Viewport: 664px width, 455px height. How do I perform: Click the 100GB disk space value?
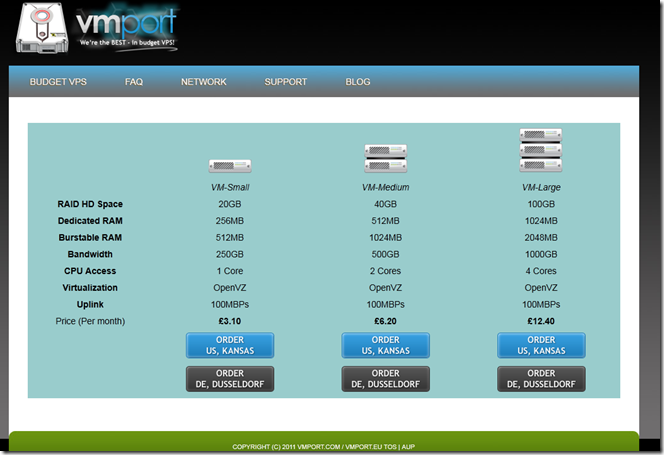point(541,204)
